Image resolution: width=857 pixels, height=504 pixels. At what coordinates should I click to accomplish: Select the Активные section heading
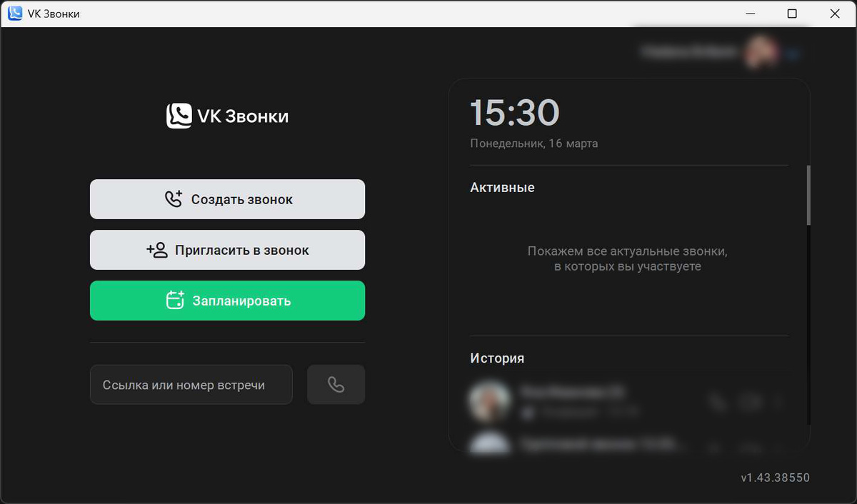click(x=503, y=188)
